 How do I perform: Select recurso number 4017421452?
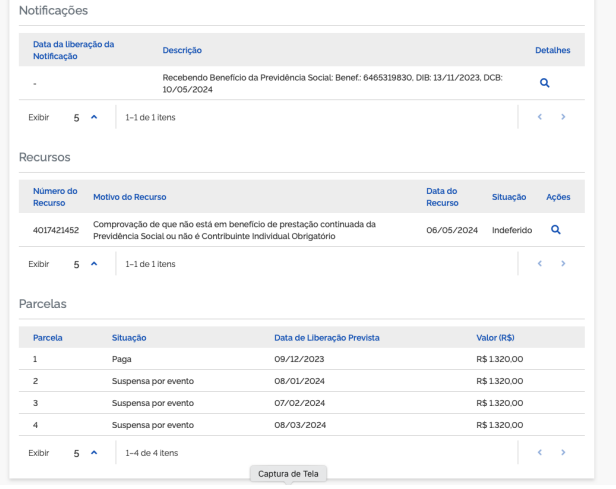pyautogui.click(x=56, y=230)
